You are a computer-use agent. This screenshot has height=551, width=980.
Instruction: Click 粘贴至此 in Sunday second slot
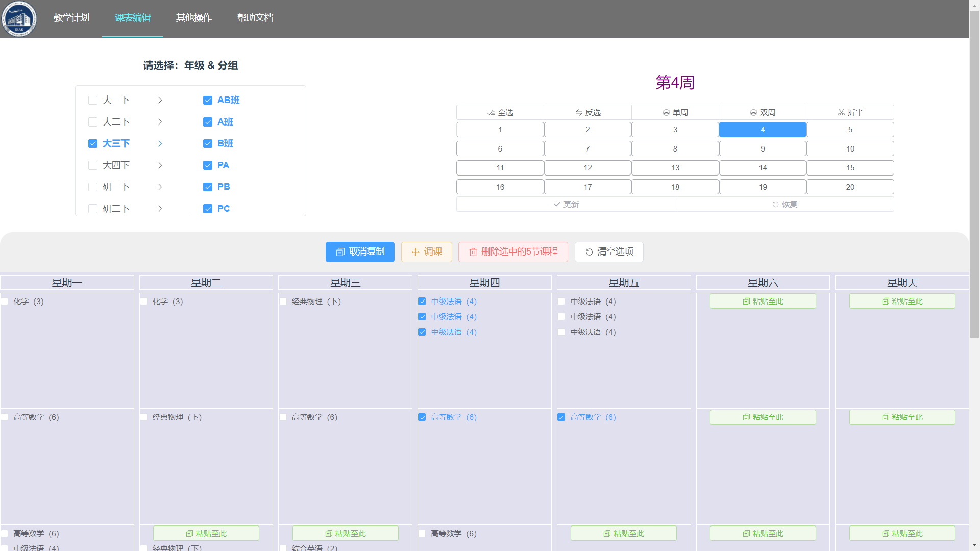point(902,417)
